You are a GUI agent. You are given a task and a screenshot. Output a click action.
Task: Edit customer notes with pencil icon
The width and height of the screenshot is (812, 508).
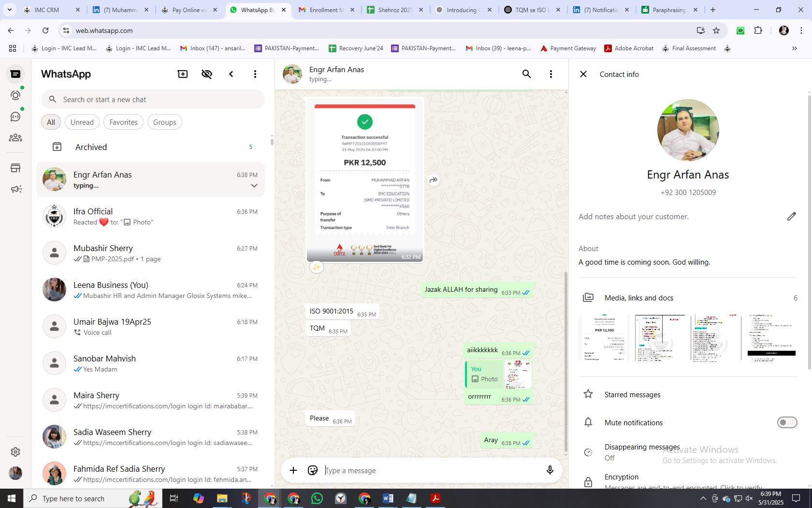(x=791, y=216)
